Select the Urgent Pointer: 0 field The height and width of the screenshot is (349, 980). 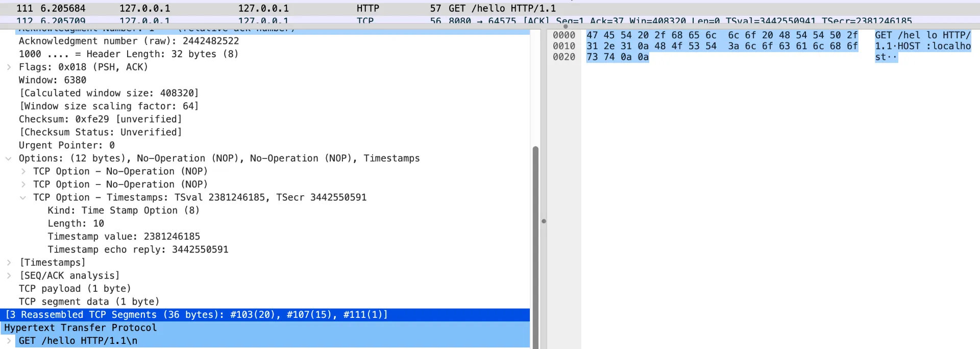click(x=67, y=145)
